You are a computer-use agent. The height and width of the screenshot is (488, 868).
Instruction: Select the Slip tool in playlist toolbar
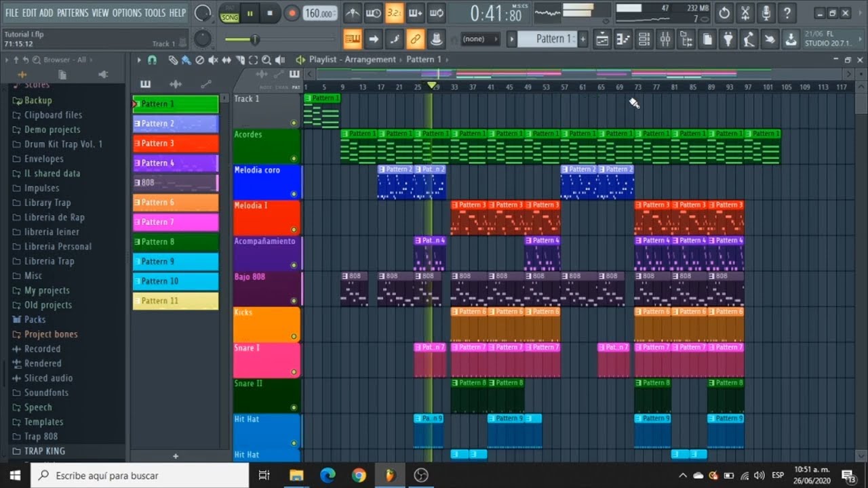pyautogui.click(x=226, y=60)
